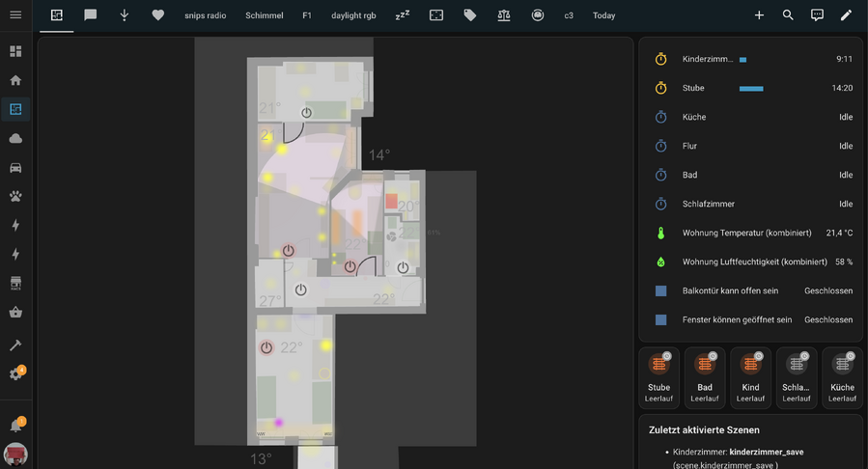Click the plus add icon in header

pyautogui.click(x=759, y=15)
